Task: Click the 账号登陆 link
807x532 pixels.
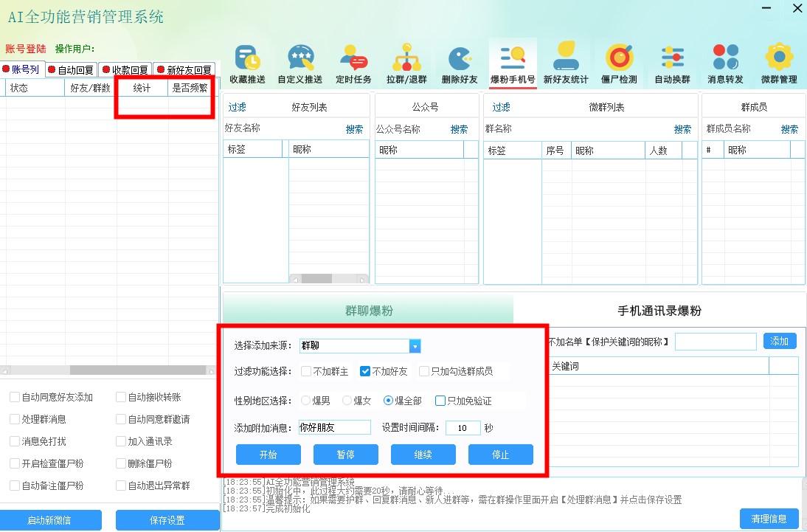Action: tap(26, 49)
